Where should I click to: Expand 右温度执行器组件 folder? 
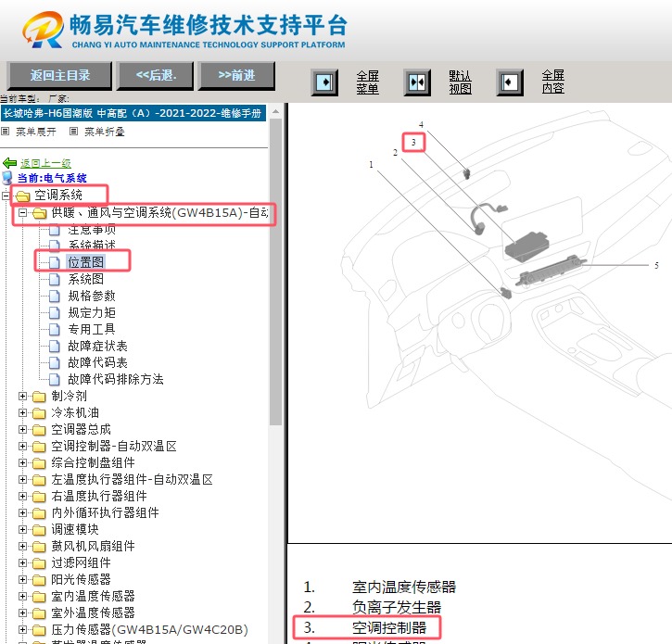[x=23, y=496]
